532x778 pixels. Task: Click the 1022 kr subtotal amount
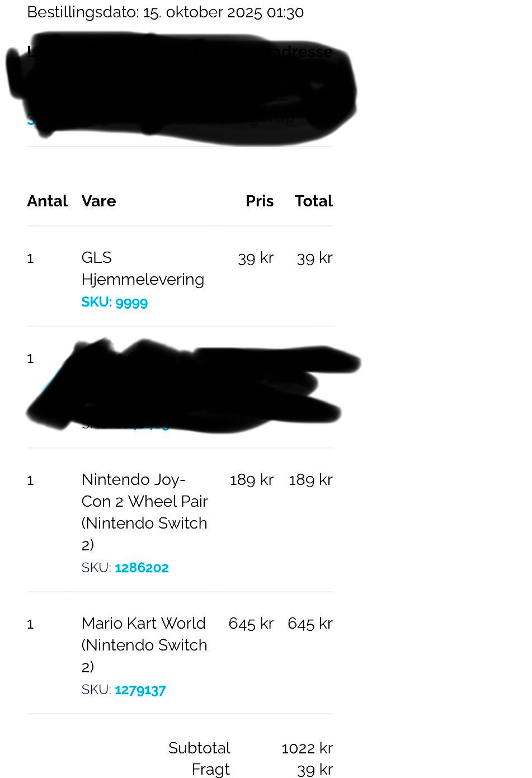click(x=307, y=748)
